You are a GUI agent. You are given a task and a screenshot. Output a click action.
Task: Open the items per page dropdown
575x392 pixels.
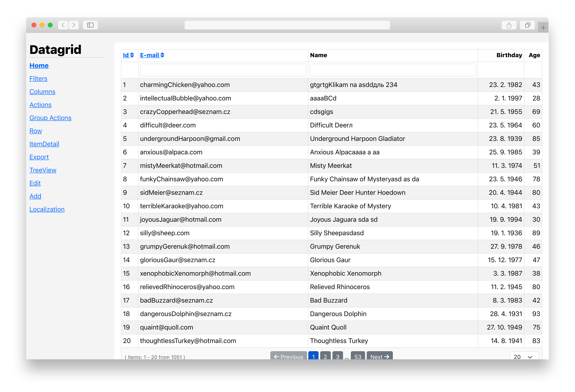pyautogui.click(x=524, y=356)
